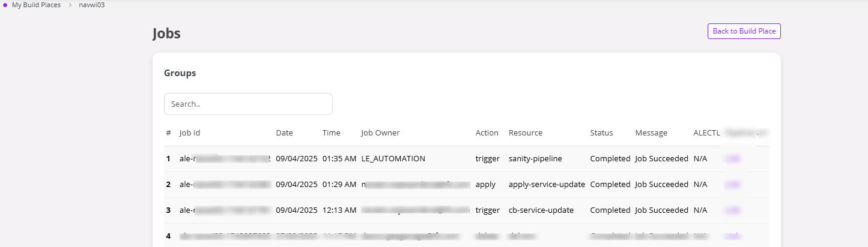Click the navwi03 breadcrumb item
The height and width of the screenshot is (247, 868).
pos(92,5)
